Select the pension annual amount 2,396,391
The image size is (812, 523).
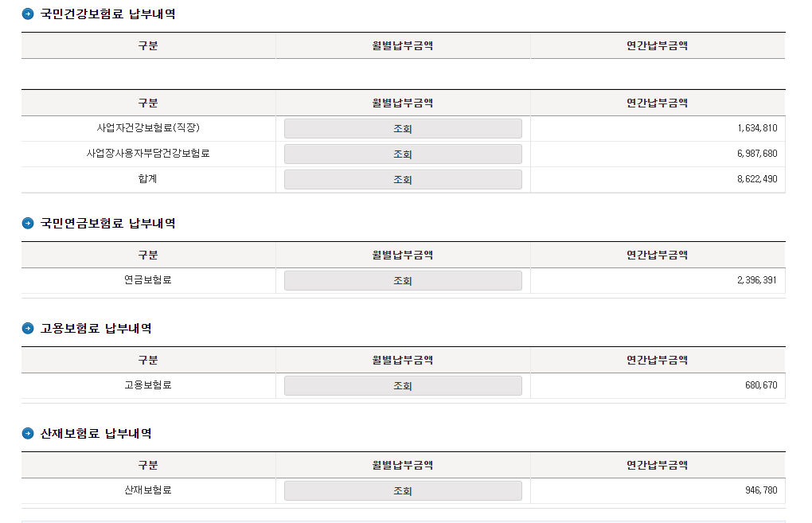(757, 280)
